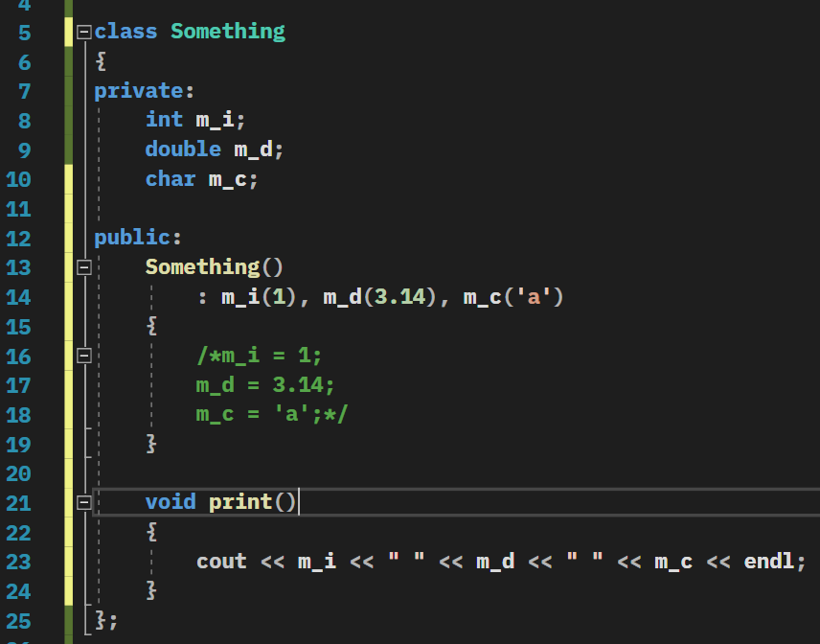Click the commented '/*m_i = 1;' line

[x=260, y=356]
